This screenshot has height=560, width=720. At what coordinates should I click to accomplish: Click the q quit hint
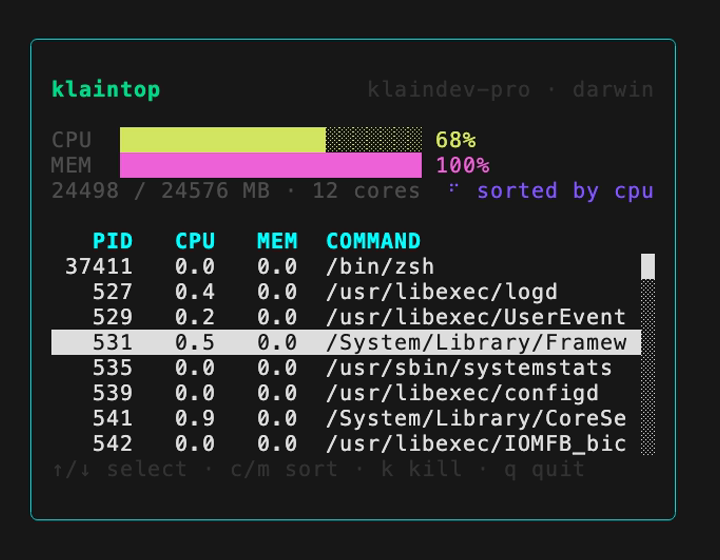click(545, 469)
